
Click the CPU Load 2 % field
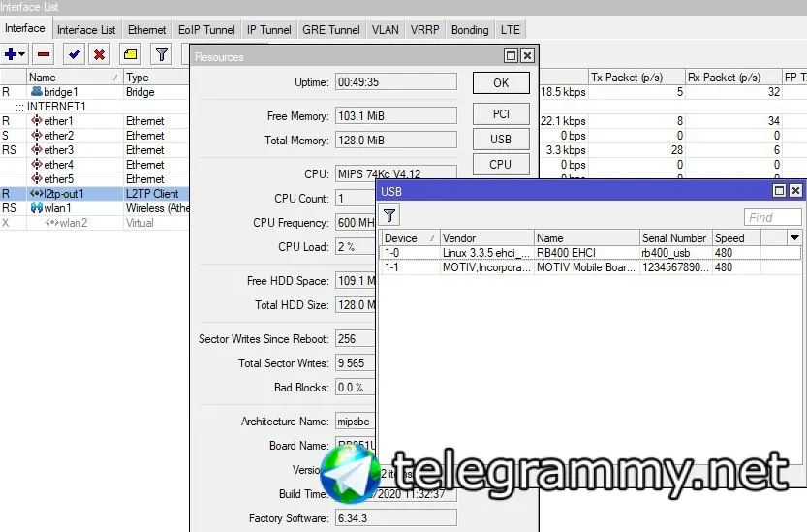356,247
